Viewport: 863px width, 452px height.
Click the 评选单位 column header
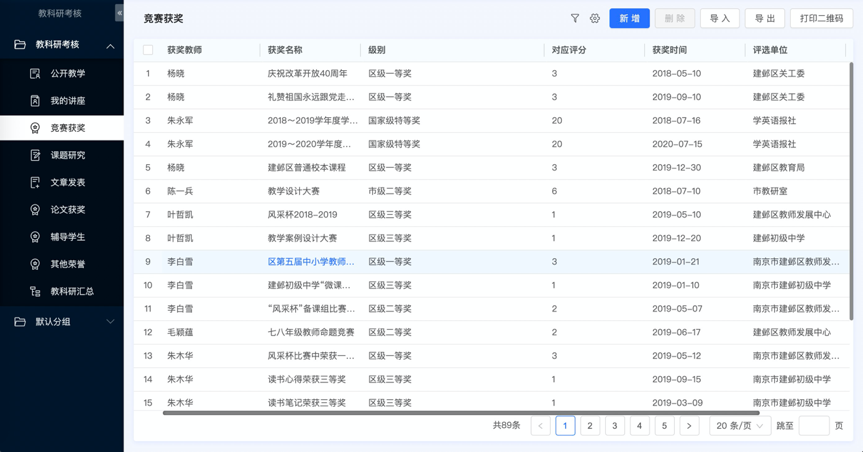click(x=770, y=50)
